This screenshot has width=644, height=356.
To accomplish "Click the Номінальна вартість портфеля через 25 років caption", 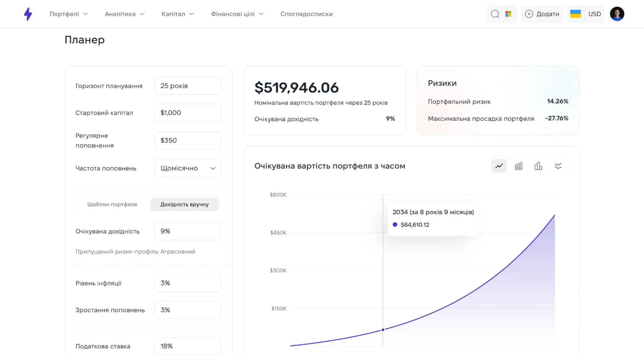I will [x=321, y=103].
